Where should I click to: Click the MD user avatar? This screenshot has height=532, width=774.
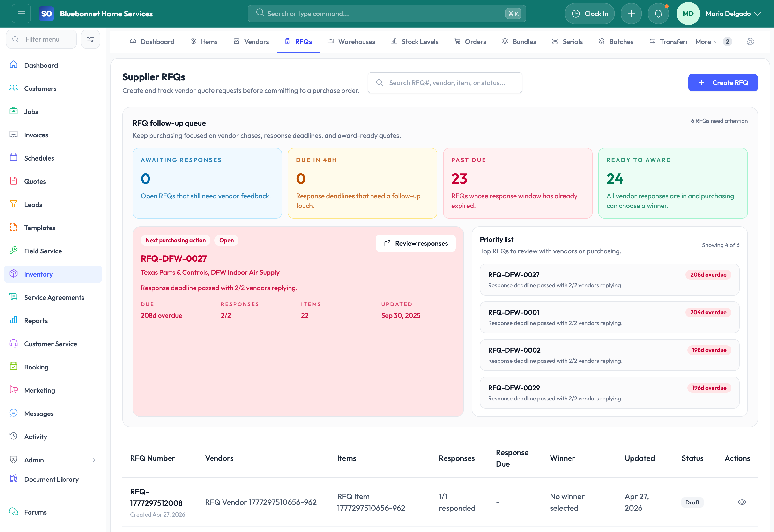point(688,14)
